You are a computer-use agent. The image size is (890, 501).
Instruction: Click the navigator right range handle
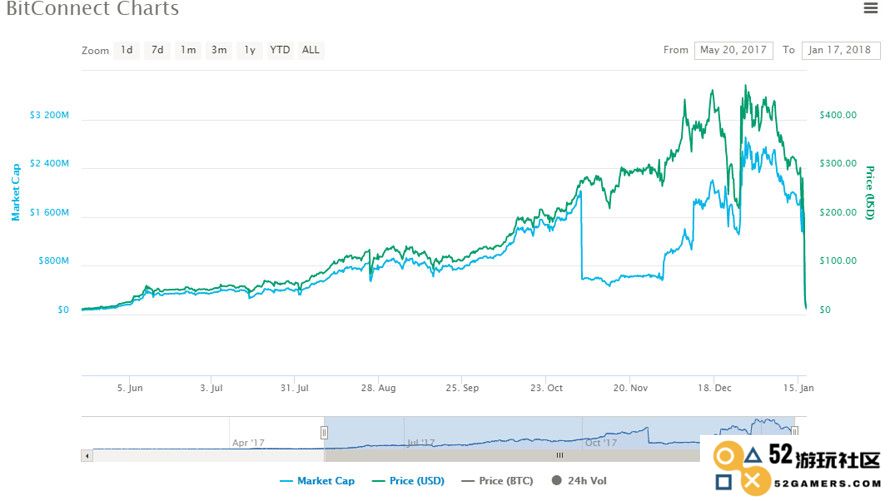point(795,431)
